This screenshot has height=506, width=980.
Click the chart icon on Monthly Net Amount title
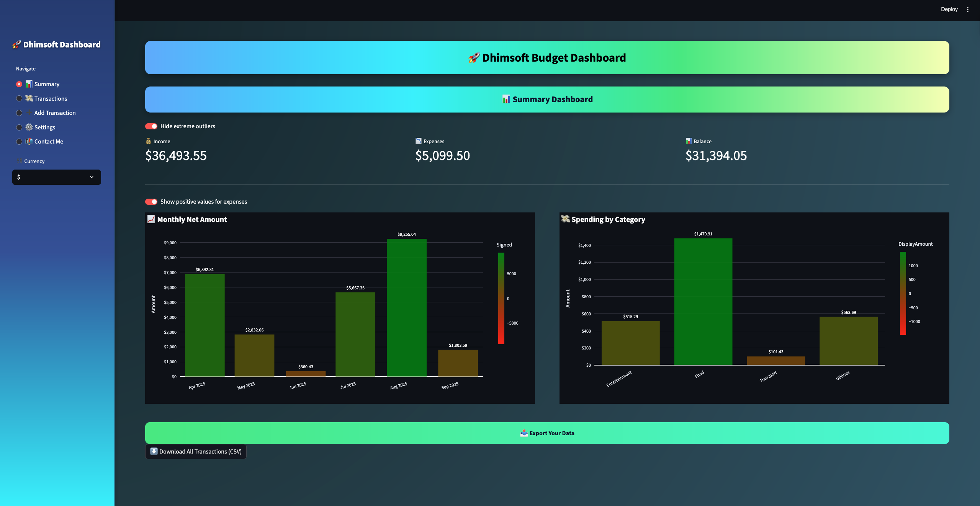click(x=151, y=219)
